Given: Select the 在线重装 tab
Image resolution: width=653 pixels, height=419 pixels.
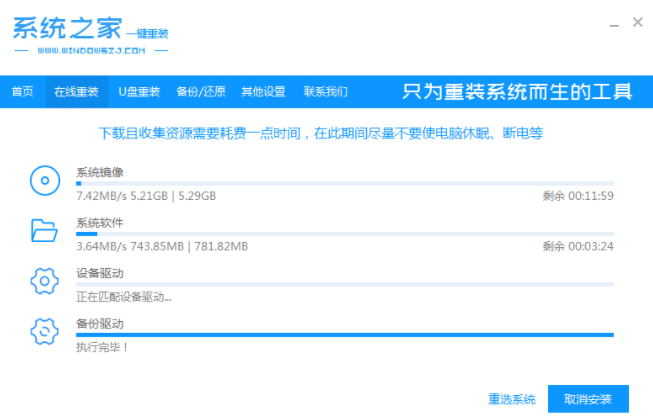Looking at the screenshot, I should [79, 92].
